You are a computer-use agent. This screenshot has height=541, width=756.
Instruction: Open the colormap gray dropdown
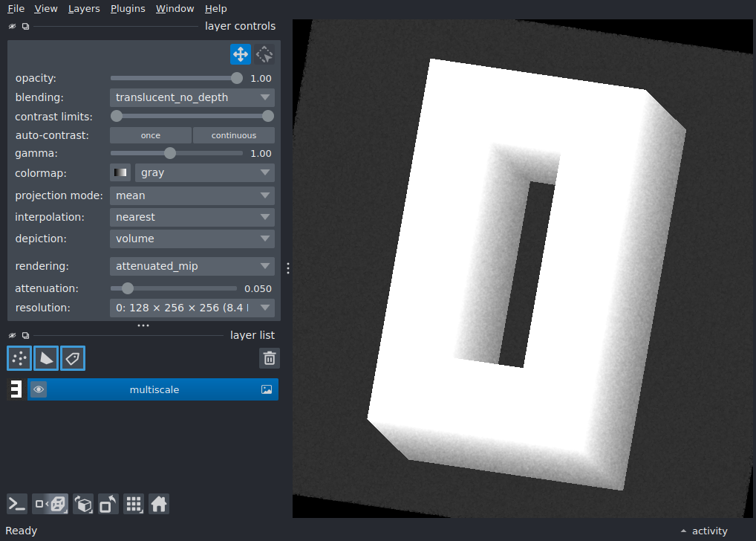pos(205,172)
